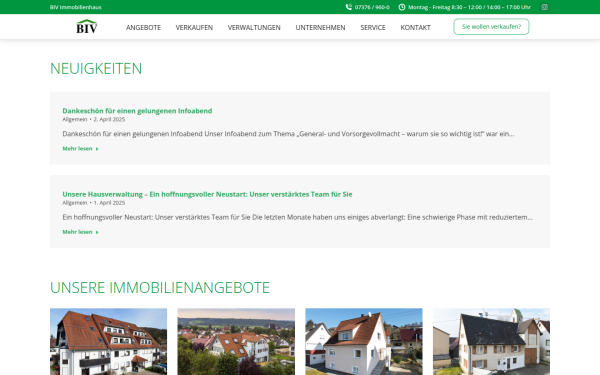Click the Allgemein category above 2. April 2025
The width and height of the screenshot is (600, 375).
click(75, 119)
